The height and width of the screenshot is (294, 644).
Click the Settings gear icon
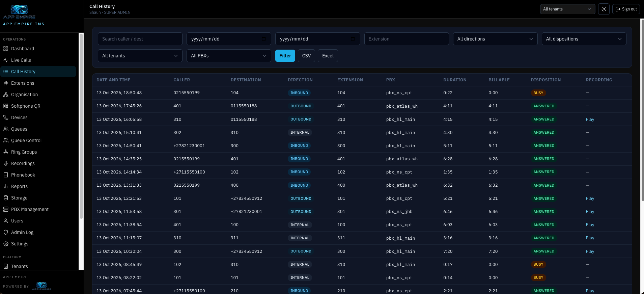[6, 244]
